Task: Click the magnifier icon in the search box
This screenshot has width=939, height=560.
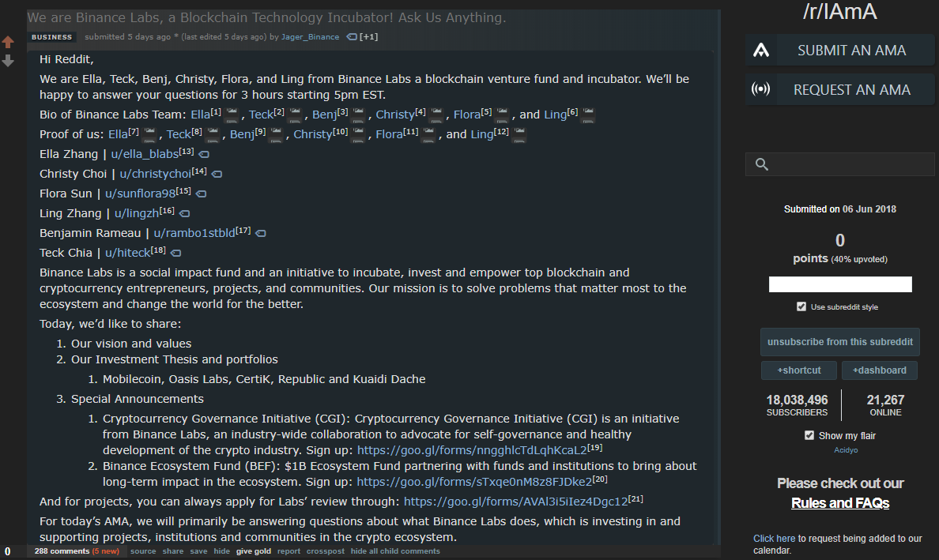Action: (762, 164)
